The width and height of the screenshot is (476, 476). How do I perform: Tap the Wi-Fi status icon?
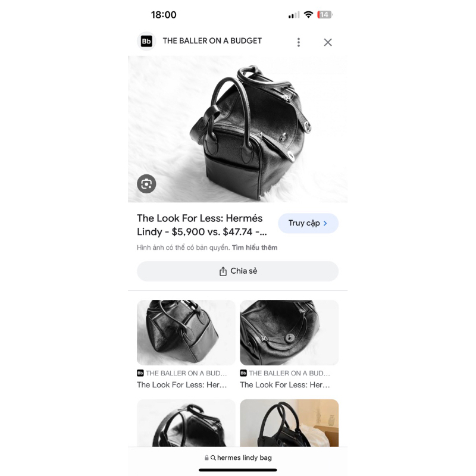[x=308, y=14]
